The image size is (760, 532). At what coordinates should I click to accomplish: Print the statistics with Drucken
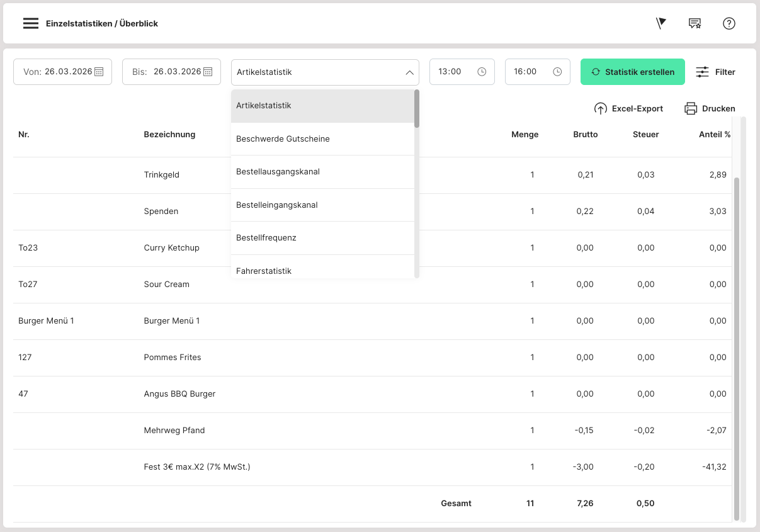tap(710, 108)
